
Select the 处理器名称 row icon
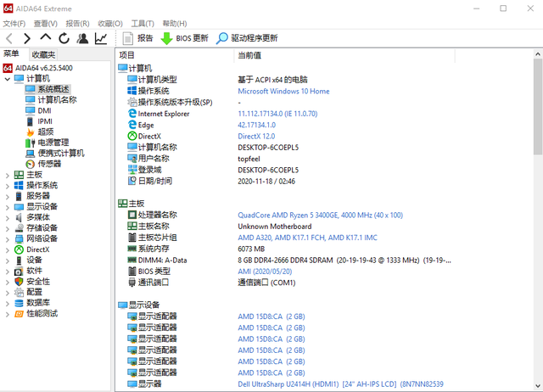pos(132,215)
